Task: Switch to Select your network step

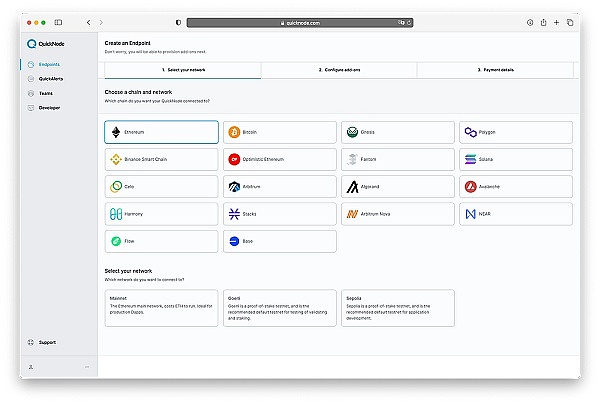Action: (183, 70)
